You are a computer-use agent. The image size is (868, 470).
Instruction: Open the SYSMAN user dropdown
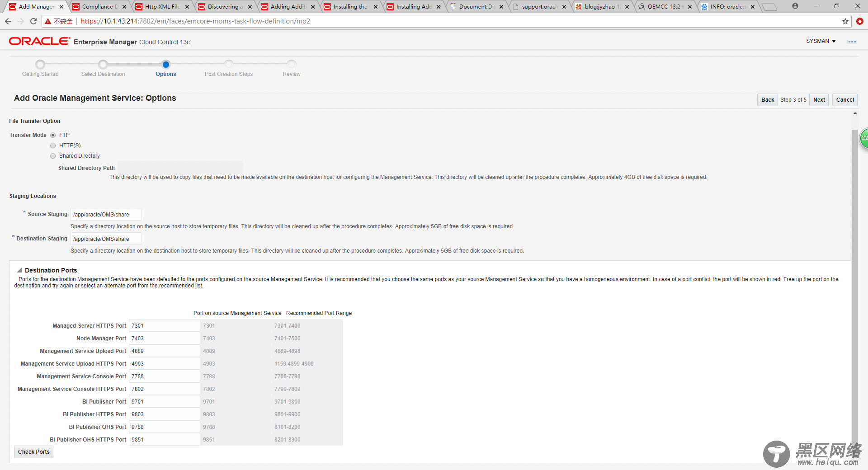click(821, 41)
